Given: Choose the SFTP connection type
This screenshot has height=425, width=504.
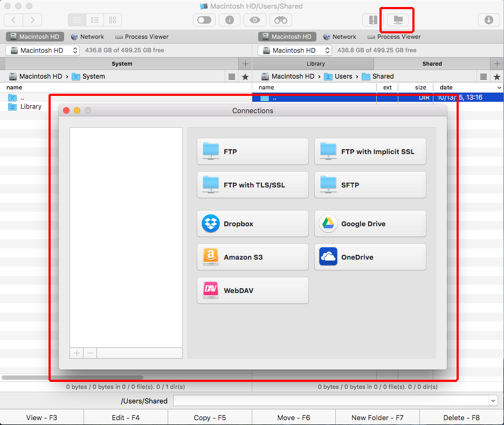Looking at the screenshot, I should 370,185.
